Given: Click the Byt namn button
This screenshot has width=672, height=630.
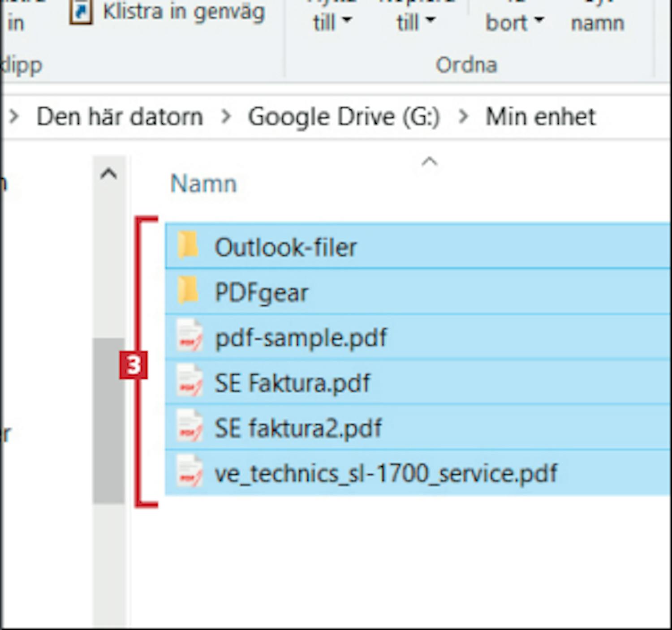Looking at the screenshot, I should coord(597,21).
